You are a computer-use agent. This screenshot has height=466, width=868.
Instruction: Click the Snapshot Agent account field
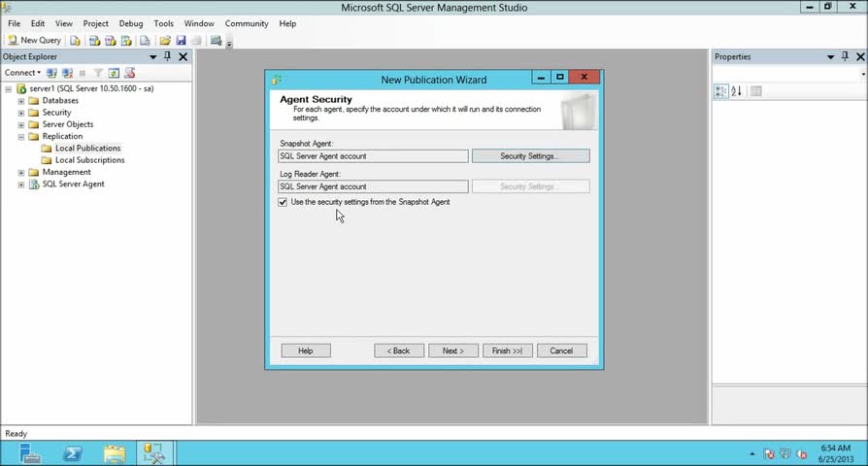tap(373, 156)
